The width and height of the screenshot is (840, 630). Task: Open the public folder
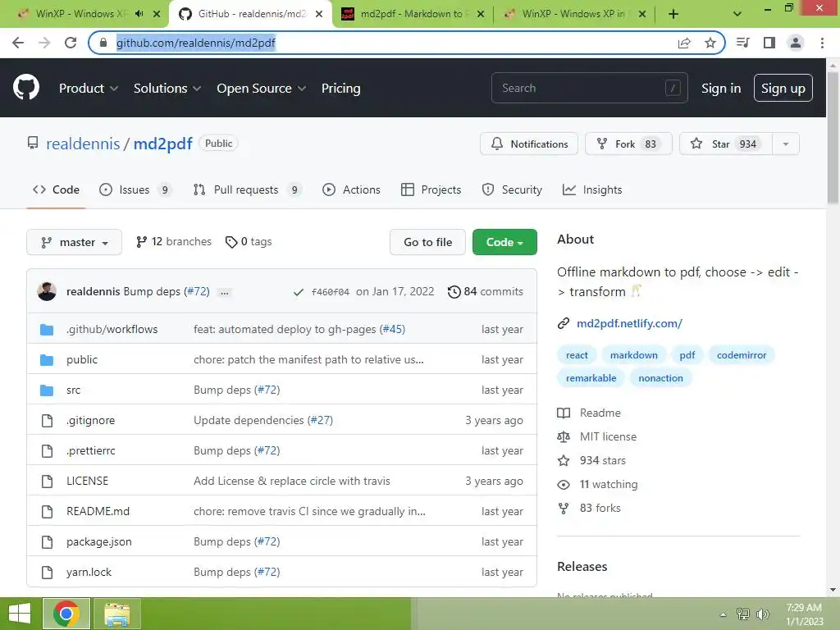pyautogui.click(x=82, y=359)
